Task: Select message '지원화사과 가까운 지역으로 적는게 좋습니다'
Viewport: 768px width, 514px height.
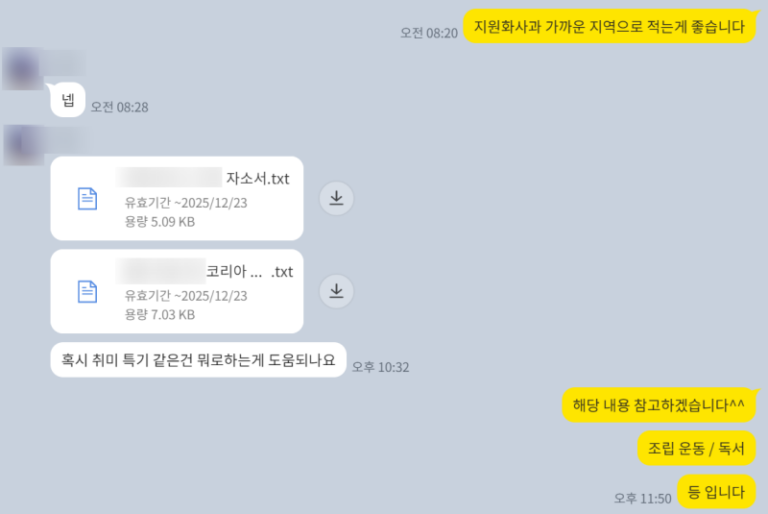Action: point(609,26)
